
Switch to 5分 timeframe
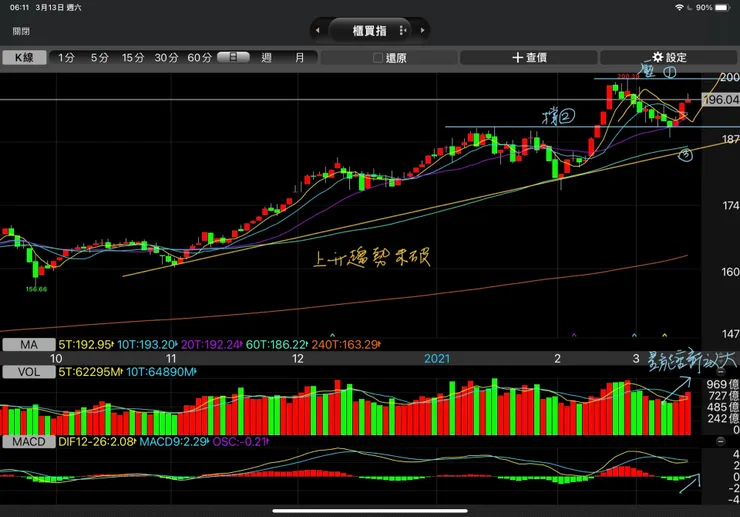100,58
